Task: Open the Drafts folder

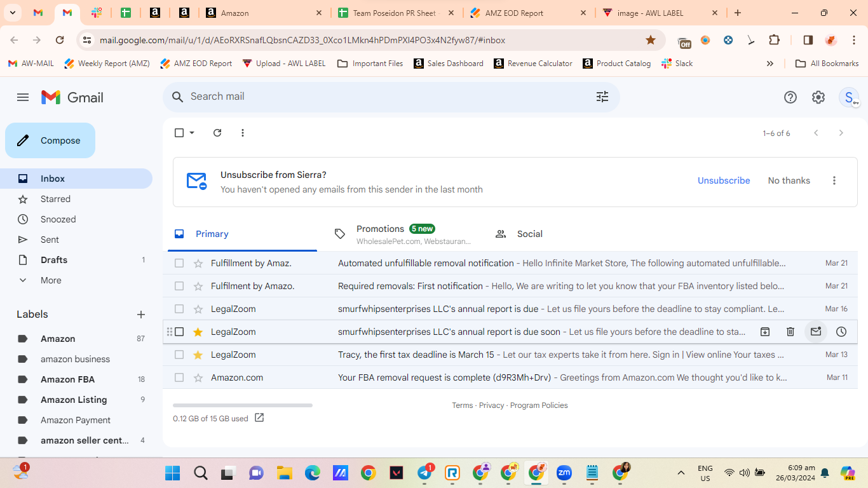Action: click(76, 260)
